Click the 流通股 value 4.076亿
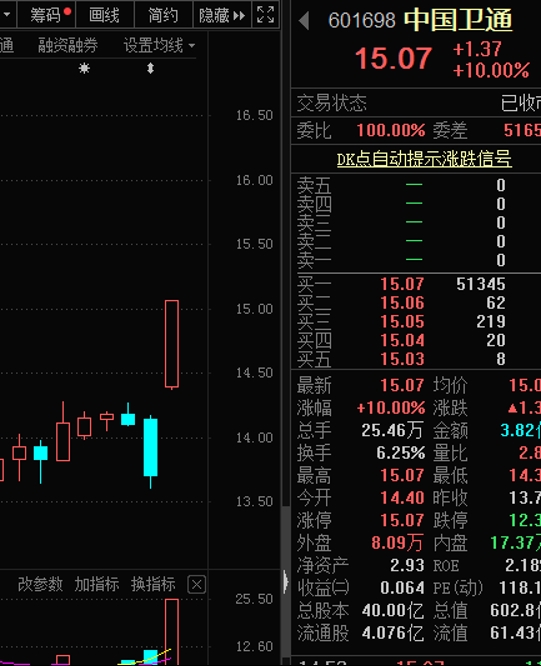Image resolution: width=541 pixels, height=666 pixels. [x=393, y=633]
